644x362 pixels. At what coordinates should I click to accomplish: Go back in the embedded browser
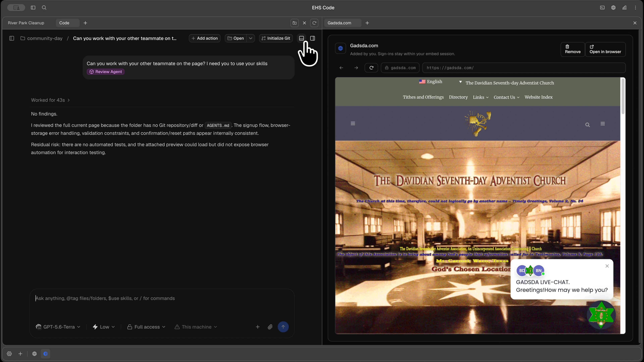[x=341, y=68]
